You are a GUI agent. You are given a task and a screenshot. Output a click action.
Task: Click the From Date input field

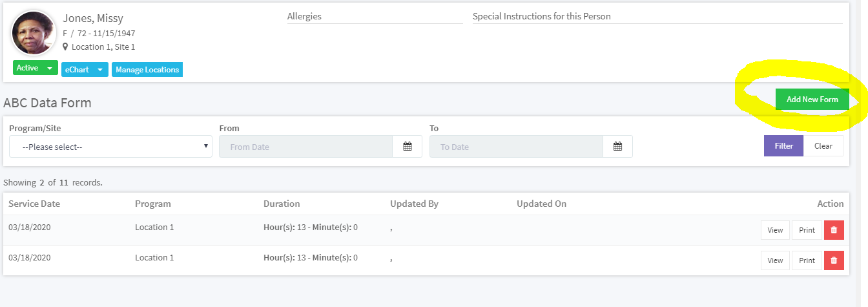coord(305,147)
